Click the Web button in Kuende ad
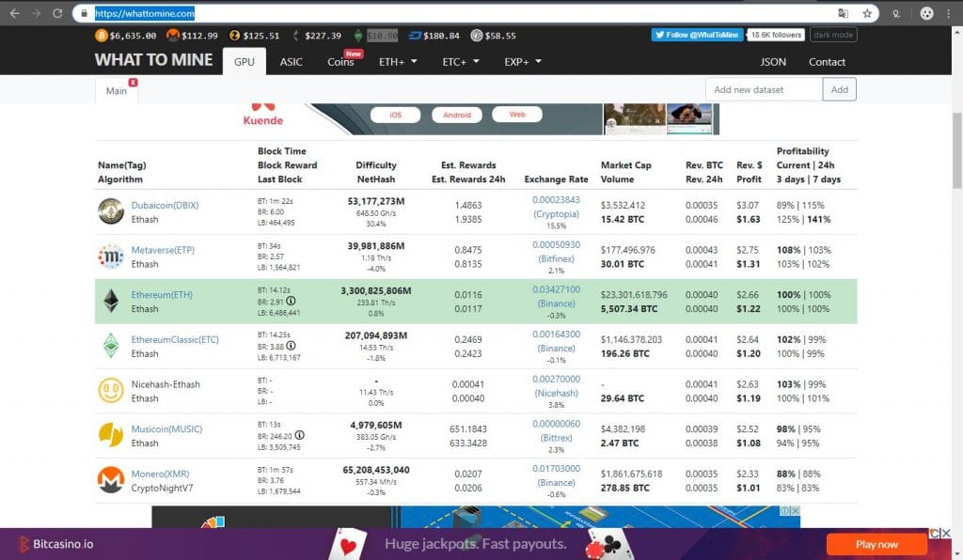 pos(517,114)
